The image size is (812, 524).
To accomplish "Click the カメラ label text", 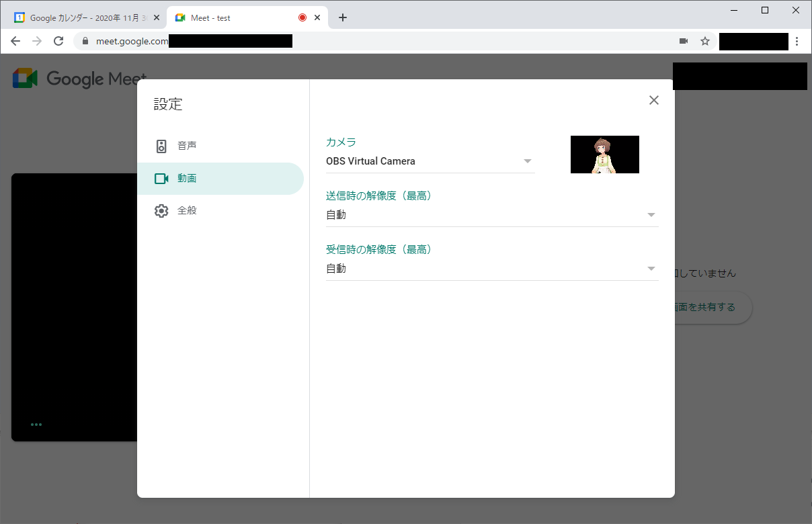I will [341, 142].
